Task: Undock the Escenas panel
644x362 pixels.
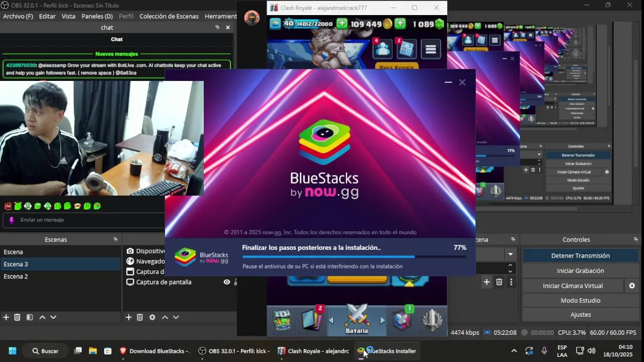Action: pyautogui.click(x=115, y=240)
